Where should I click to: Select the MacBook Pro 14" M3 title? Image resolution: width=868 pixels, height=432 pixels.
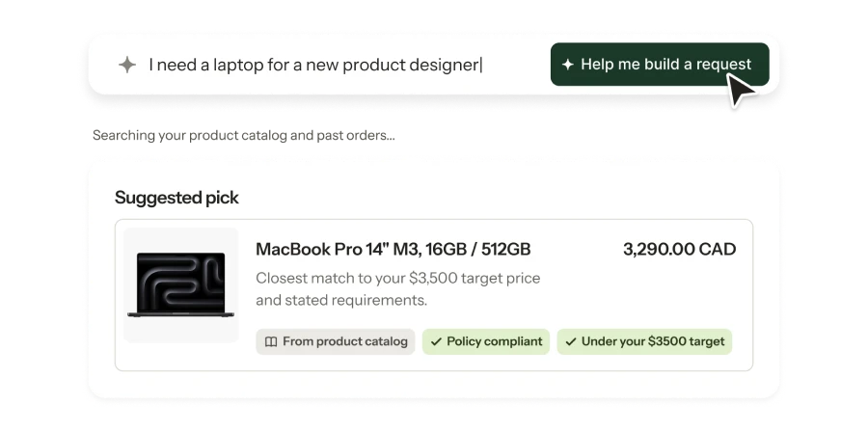tap(393, 250)
